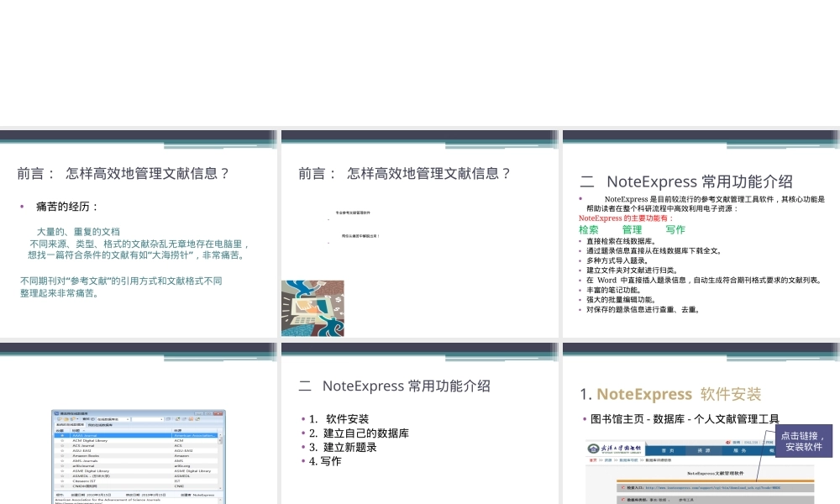Click the ASME Digital Library row in the database screenshot

(x=137, y=470)
